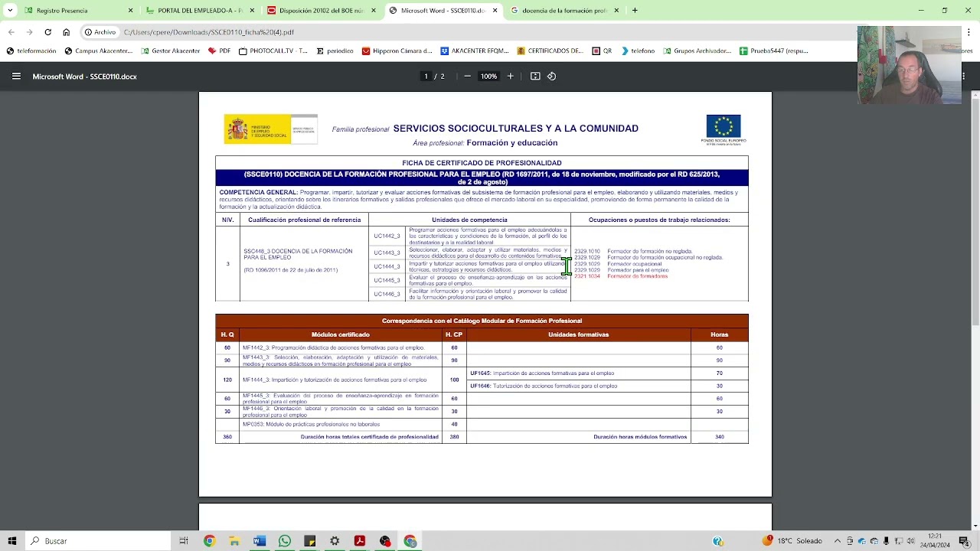Image resolution: width=980 pixels, height=551 pixels.
Task: Open second Chrome profile taskbar icon
Action: 410,541
